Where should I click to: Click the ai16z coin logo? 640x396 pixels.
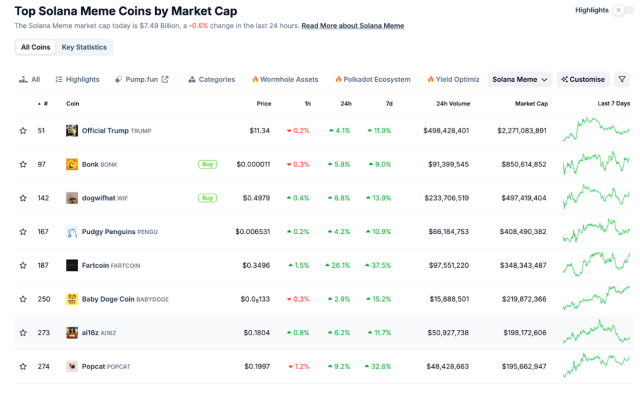pos(72,333)
